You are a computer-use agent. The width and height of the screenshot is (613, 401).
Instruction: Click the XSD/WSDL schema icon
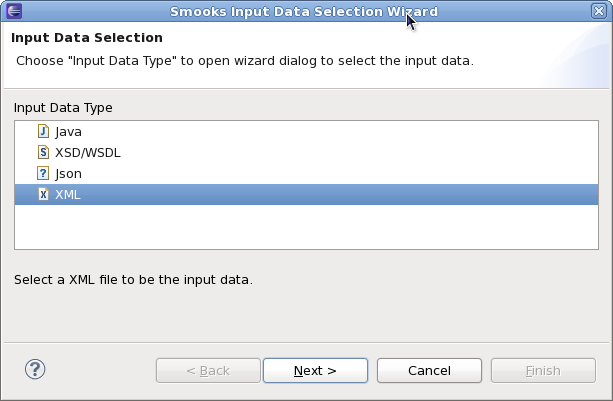tap(43, 152)
